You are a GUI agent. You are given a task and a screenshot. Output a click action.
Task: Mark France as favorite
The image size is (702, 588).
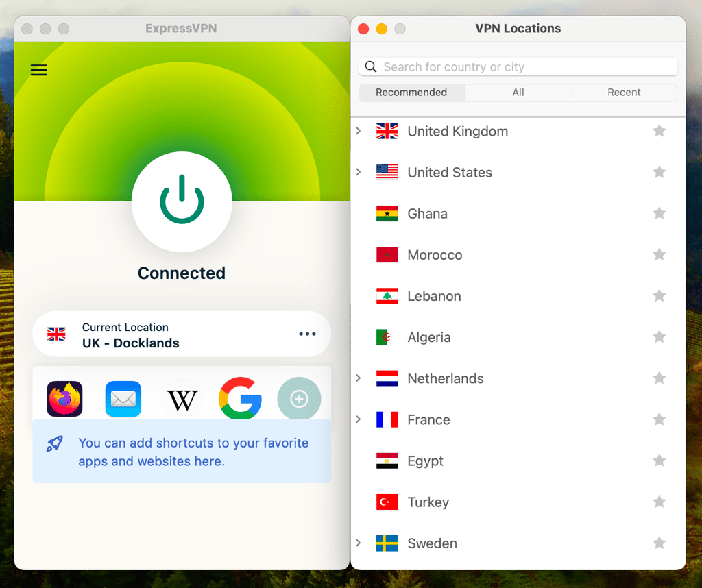659,419
